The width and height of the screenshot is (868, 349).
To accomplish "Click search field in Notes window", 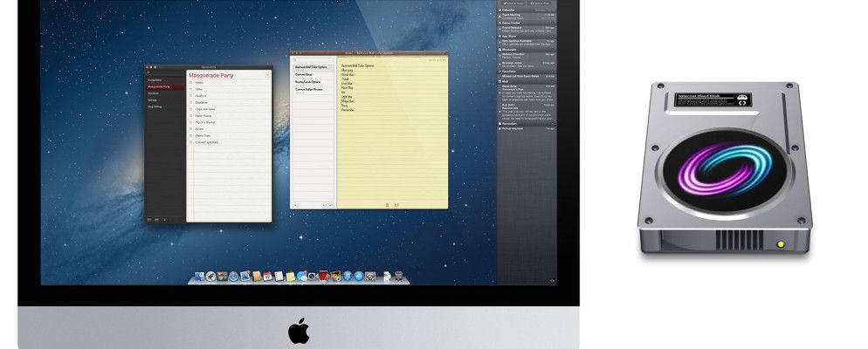I will (x=313, y=59).
